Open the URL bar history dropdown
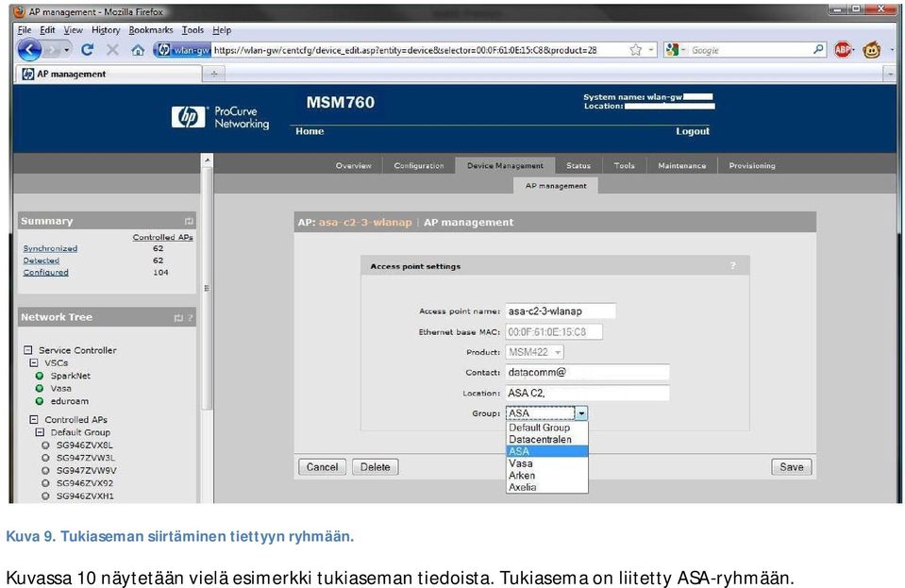This screenshot has width=905, height=588. (651, 50)
